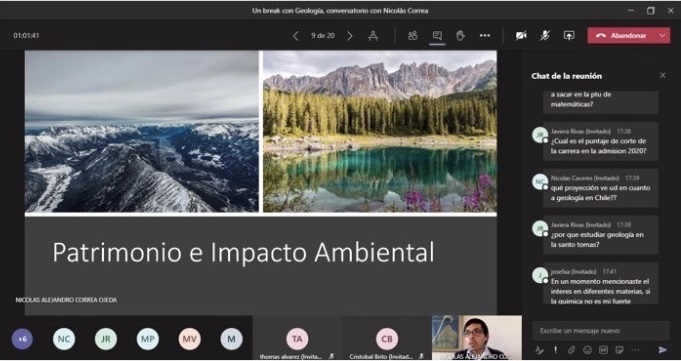The height and width of the screenshot is (361, 681).
Task: Open the emoji picker
Action: [588, 350]
